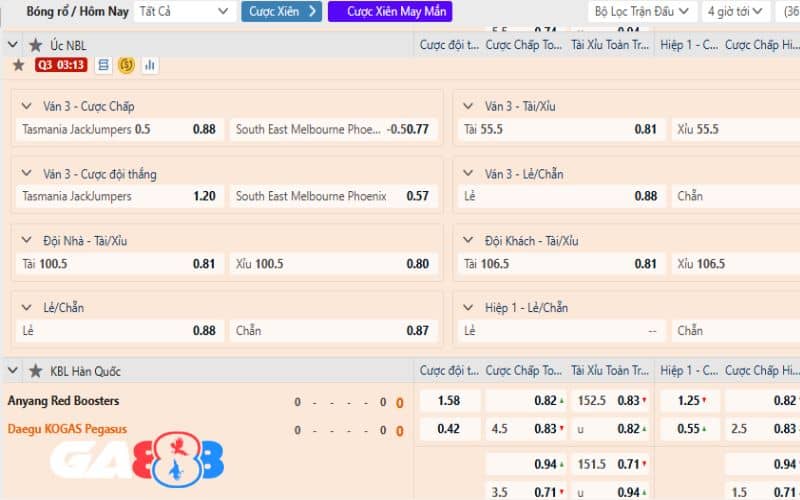Click Daegu KOGAS Pegasus team name
This screenshot has width=800, height=500.
(67, 429)
